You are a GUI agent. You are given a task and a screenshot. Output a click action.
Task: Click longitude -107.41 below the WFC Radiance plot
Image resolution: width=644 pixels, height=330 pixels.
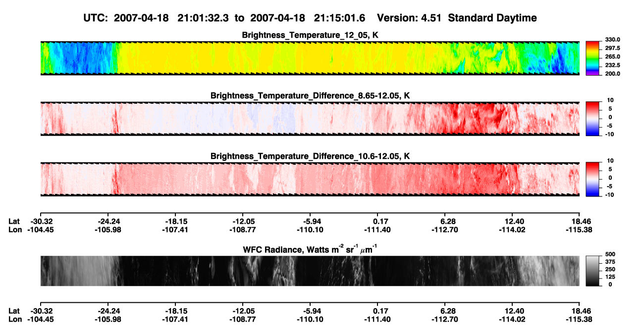pos(175,320)
